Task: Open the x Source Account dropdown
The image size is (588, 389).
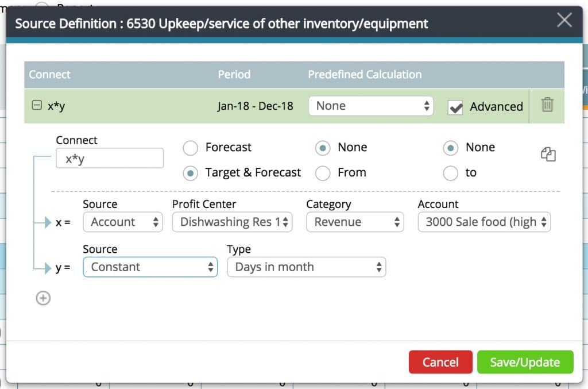Action: click(x=123, y=222)
